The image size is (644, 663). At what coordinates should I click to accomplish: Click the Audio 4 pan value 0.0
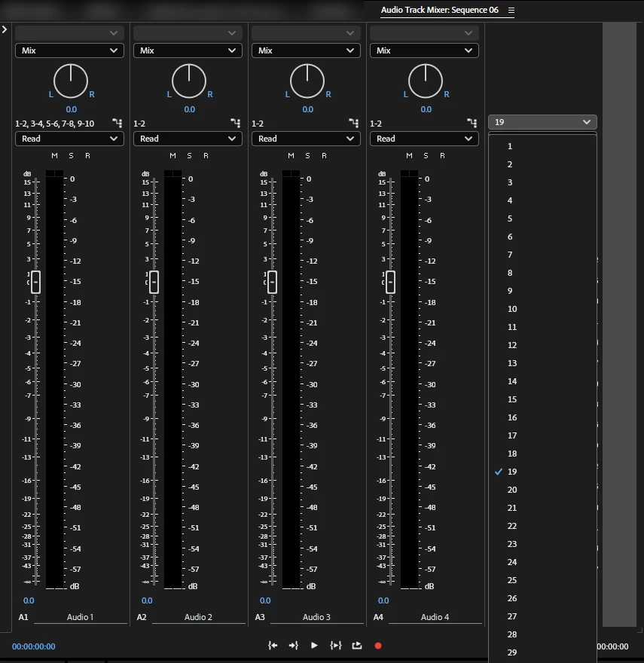tap(426, 109)
